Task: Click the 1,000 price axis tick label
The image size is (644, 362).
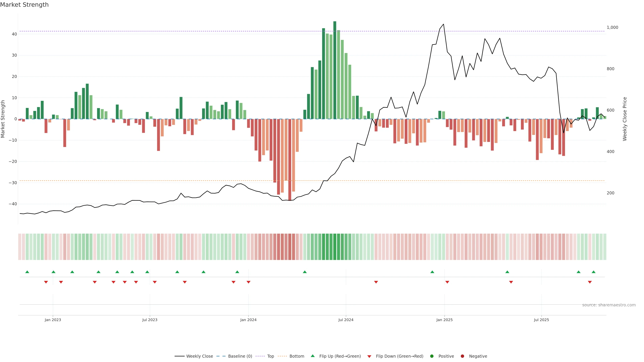Action: [612, 27]
